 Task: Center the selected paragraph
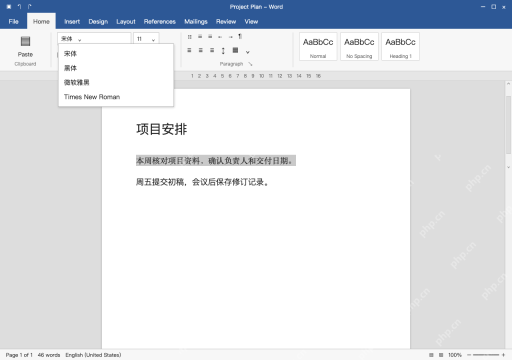200,50
